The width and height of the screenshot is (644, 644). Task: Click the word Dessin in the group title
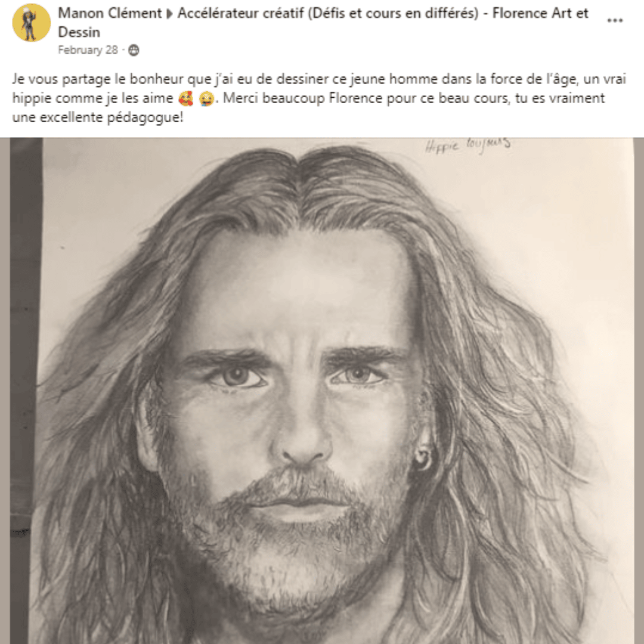click(79, 32)
